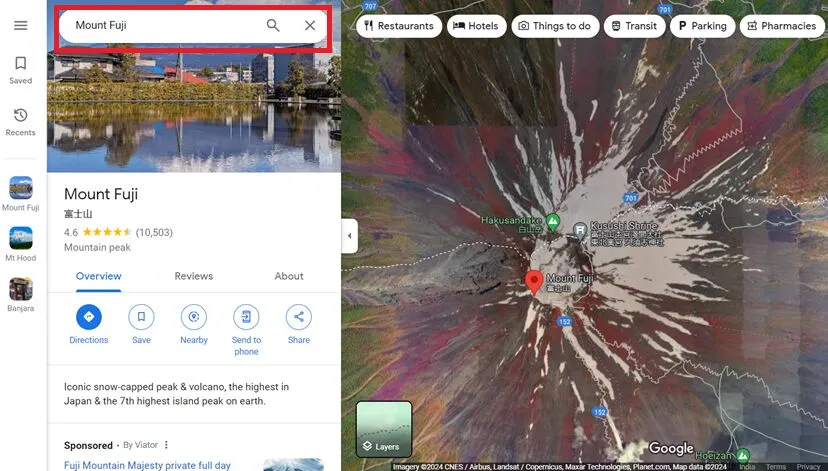Clear the search with the X icon
Screen dimensions: 828x471
310,25
